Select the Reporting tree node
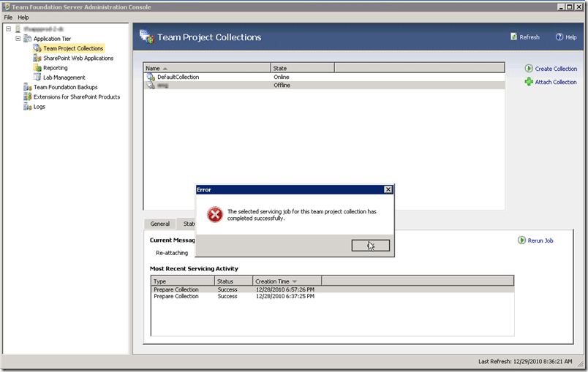 (55, 68)
